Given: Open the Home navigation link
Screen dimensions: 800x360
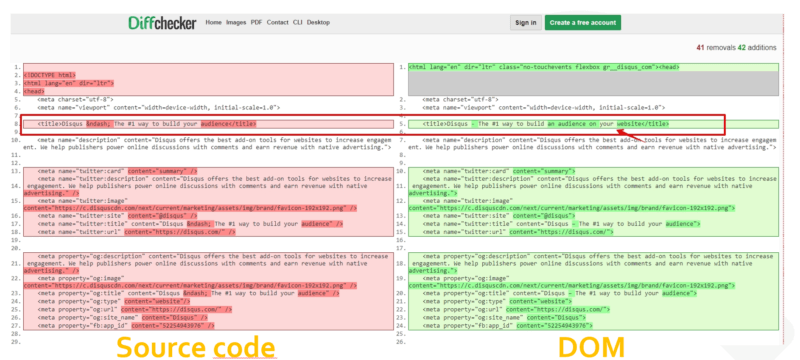Looking at the screenshot, I should tap(213, 22).
